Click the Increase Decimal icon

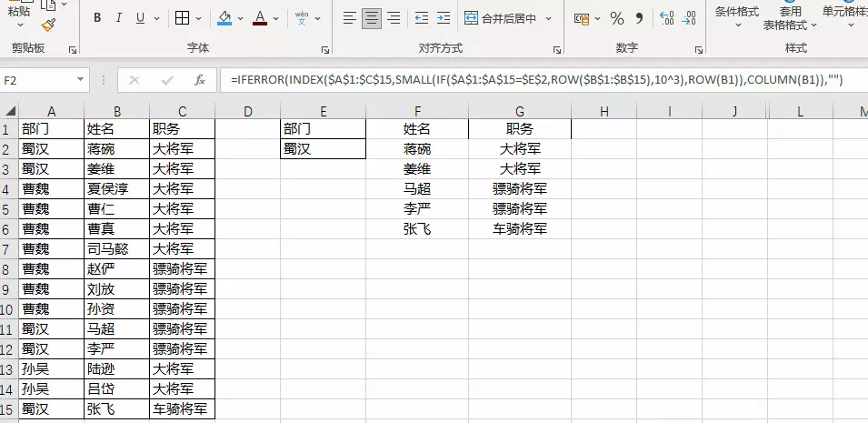pos(666,18)
